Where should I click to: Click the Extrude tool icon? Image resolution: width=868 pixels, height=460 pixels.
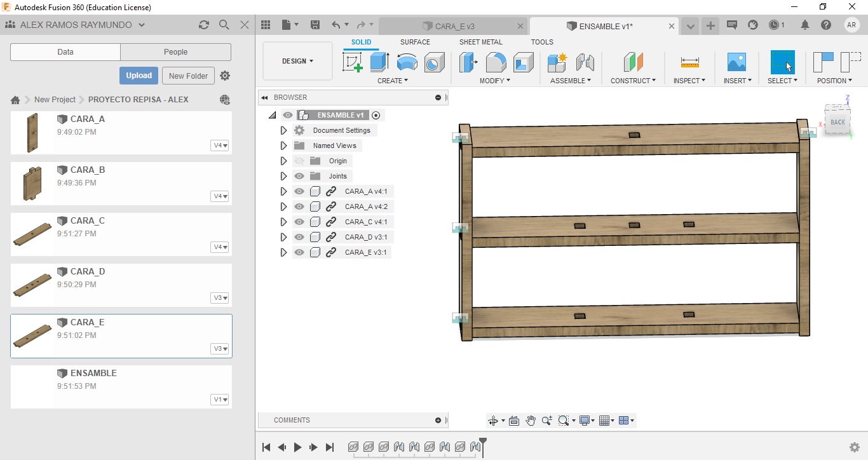point(379,62)
